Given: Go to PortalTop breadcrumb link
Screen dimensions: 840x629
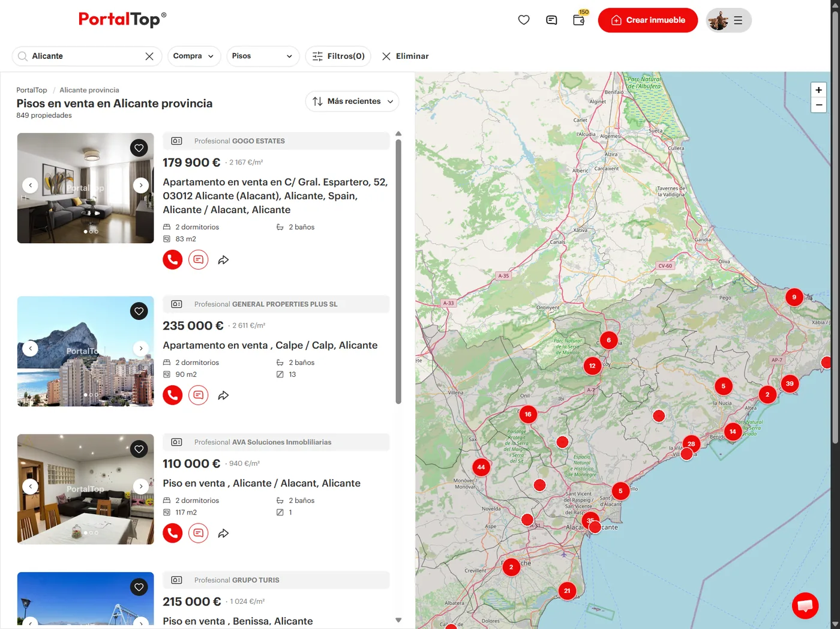Looking at the screenshot, I should [x=32, y=90].
